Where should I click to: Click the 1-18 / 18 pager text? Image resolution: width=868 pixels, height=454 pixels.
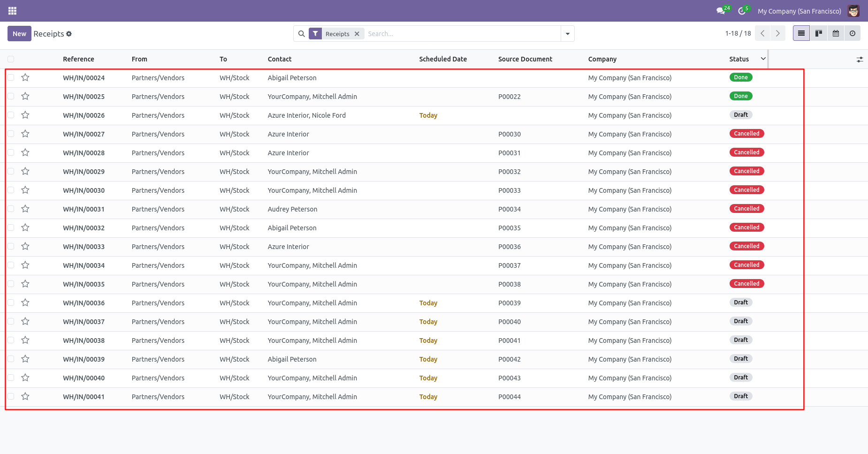tap(738, 33)
